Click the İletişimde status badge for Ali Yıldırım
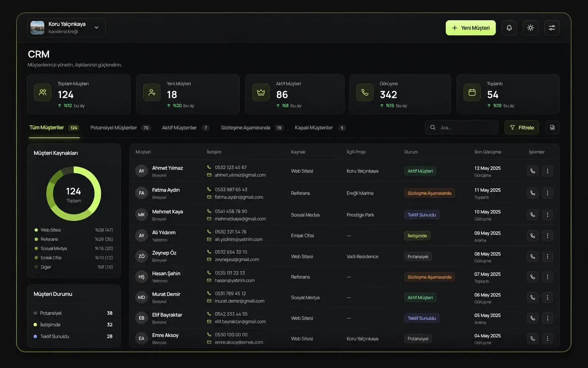588x368 pixels. point(417,236)
